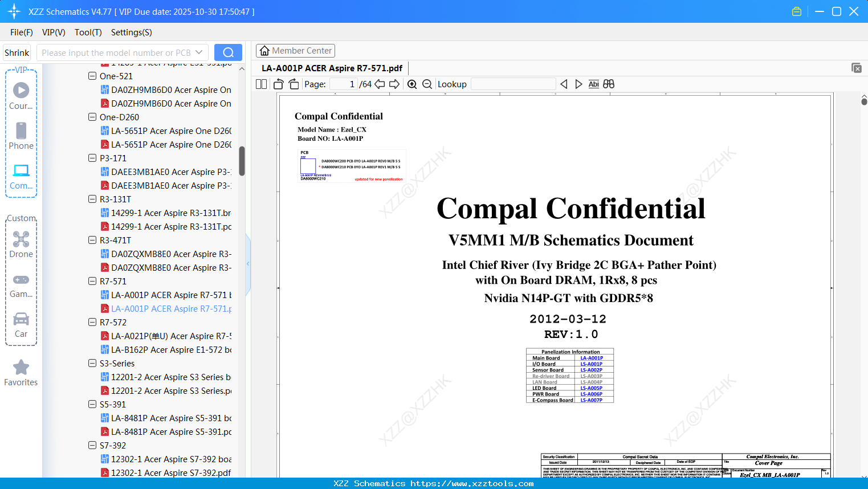Screen dimensions: 868x489
Task: Open LA-8481P Acer Aspire S5-391 PDF row
Action: 166,432
